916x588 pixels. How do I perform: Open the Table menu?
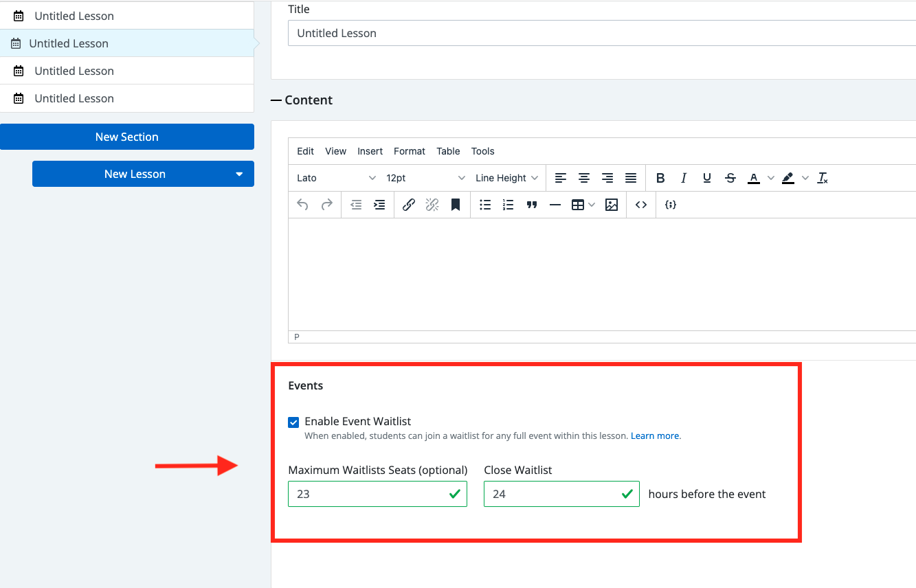point(449,151)
